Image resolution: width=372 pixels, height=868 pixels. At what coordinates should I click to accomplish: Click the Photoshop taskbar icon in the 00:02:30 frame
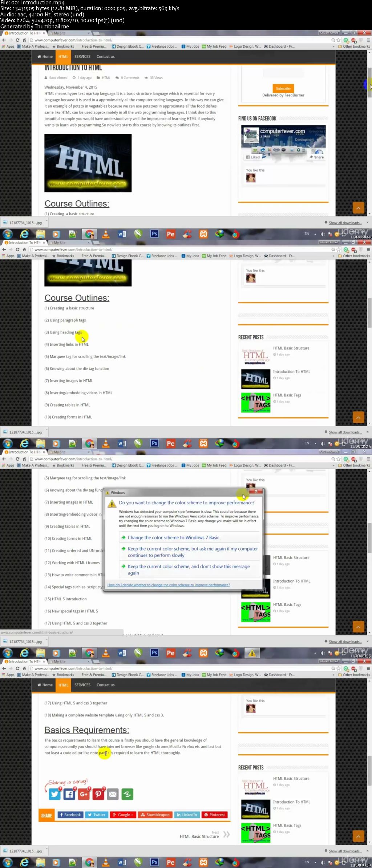tap(154, 862)
